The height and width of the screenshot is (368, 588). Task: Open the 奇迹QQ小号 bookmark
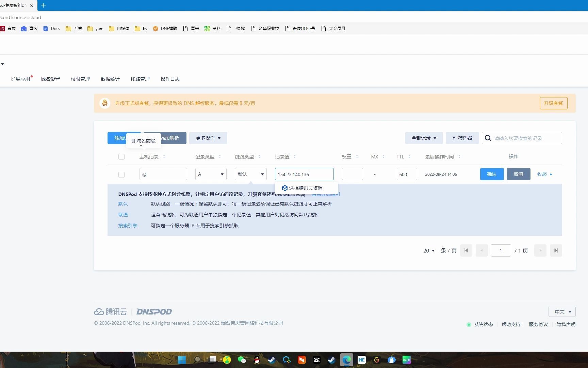coord(300,29)
